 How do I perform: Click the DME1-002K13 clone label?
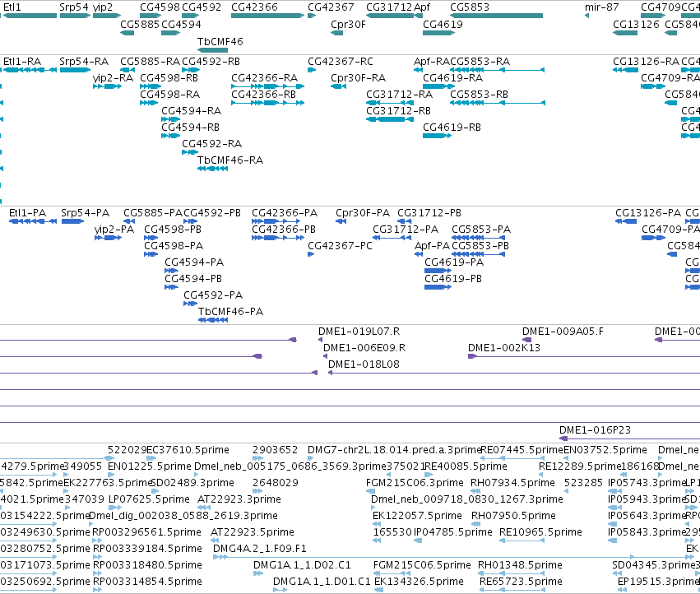504,347
